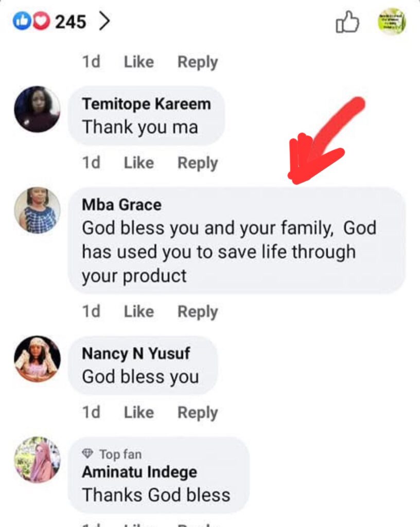Open Nancy N Yusuf's profile picture

[x=37, y=359]
